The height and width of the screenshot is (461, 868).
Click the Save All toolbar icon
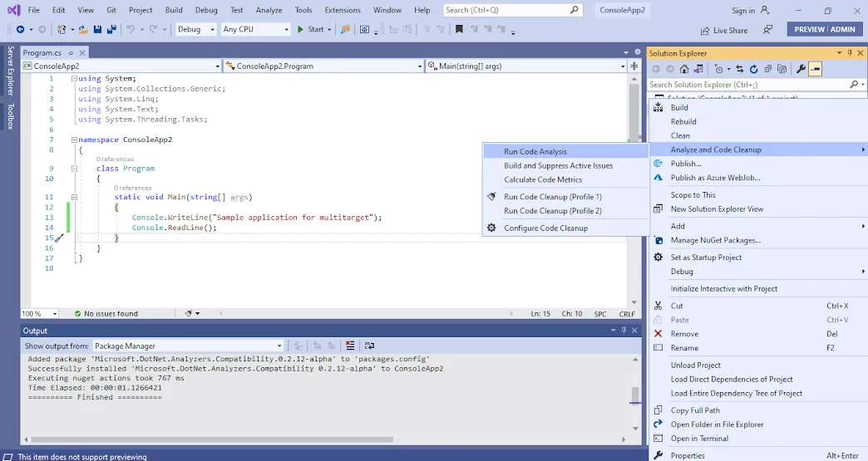point(111,29)
